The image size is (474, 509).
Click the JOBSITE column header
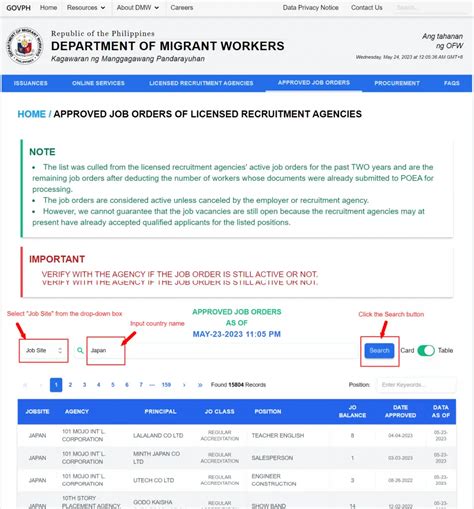(37, 412)
